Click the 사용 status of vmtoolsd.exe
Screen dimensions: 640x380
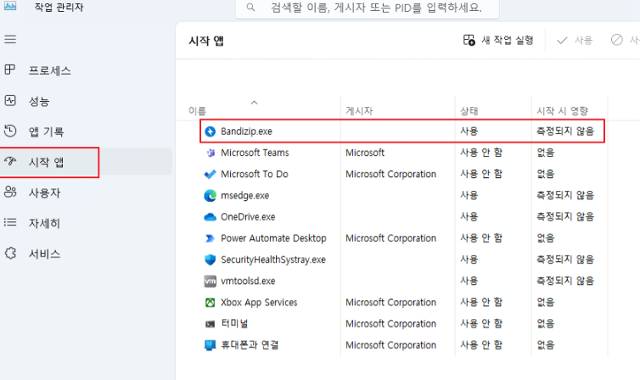click(x=469, y=281)
